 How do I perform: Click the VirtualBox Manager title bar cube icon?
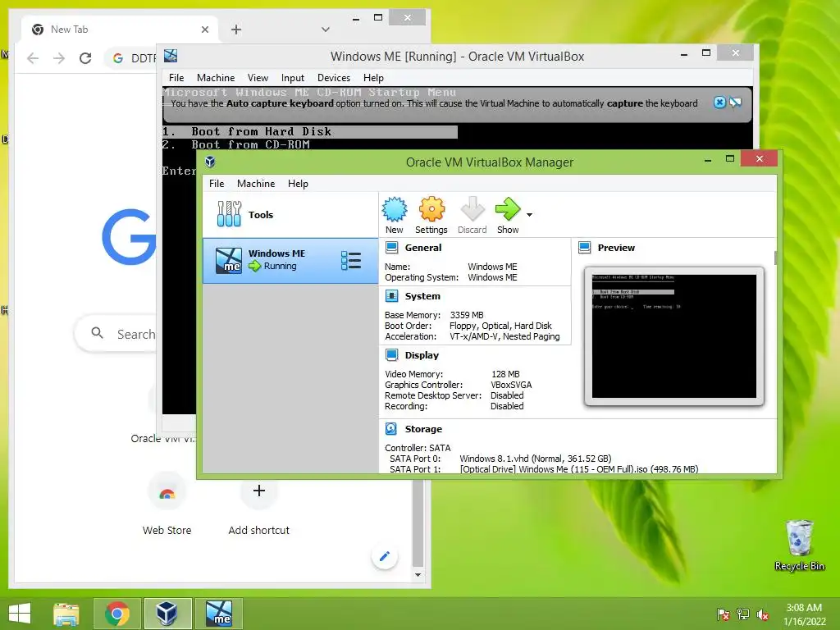pos(210,162)
